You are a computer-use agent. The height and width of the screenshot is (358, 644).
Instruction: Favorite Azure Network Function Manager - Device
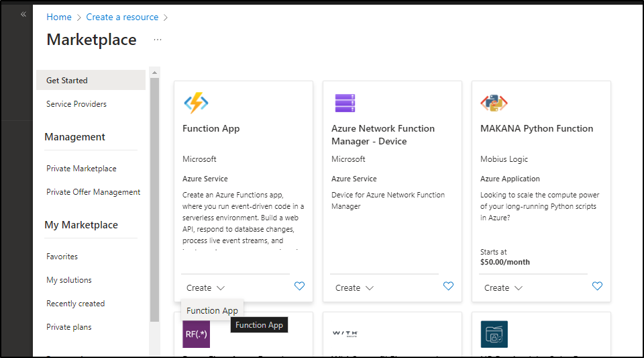click(x=449, y=286)
